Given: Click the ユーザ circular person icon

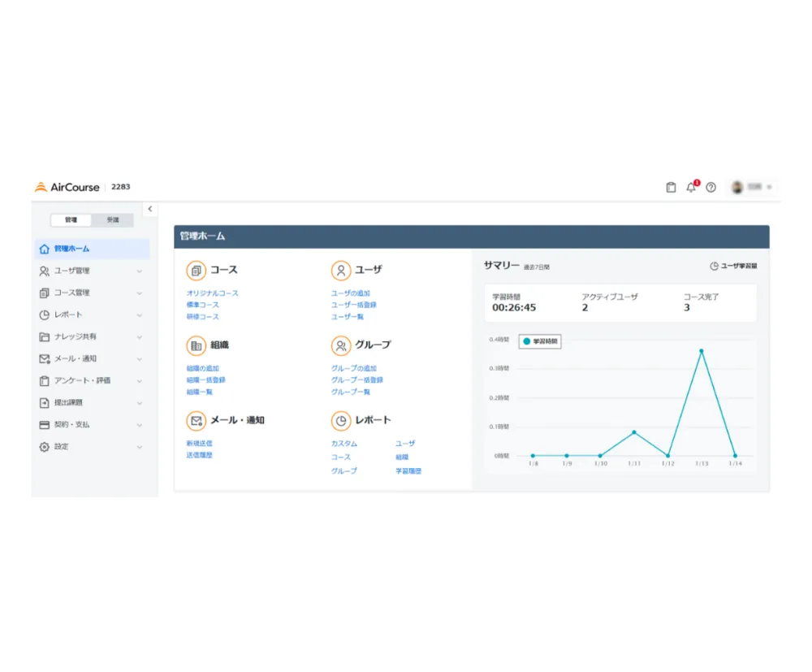Looking at the screenshot, I should 341,271.
